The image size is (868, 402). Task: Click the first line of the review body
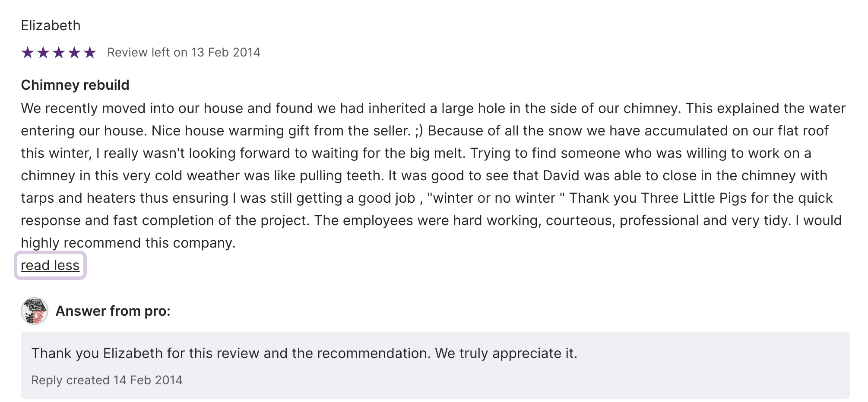433,108
